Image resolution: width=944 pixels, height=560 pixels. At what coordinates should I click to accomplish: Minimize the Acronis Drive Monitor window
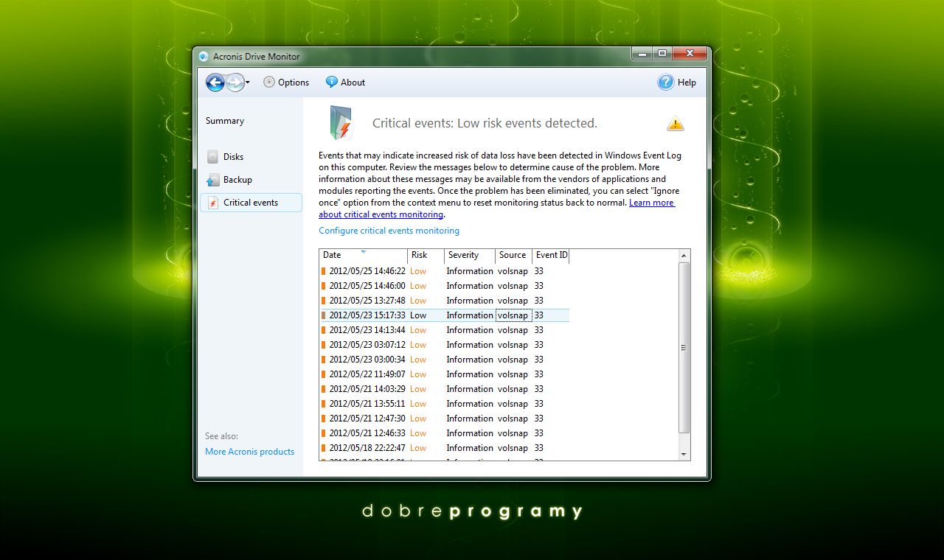coord(642,53)
